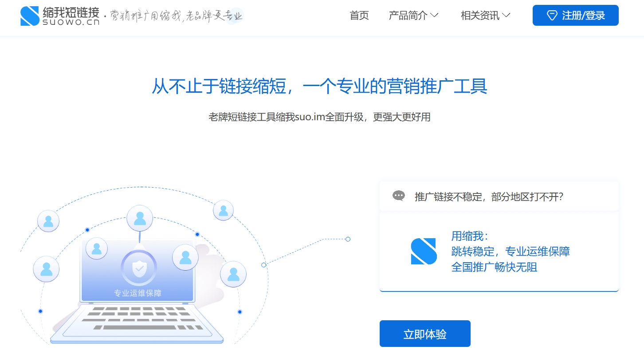Click the shield checkmark icon on laptop screen
Viewport: 644px width, 354px height.
pyautogui.click(x=139, y=267)
